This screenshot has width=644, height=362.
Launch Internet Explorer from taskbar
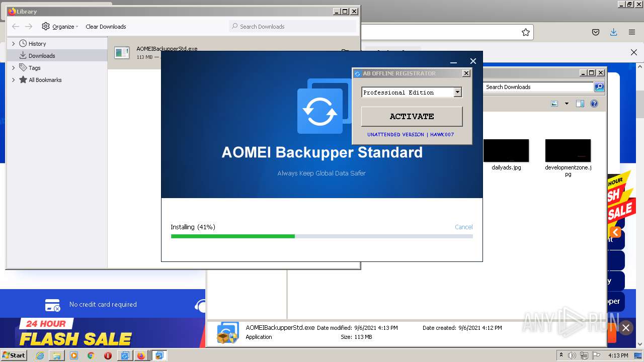pyautogui.click(x=40, y=355)
